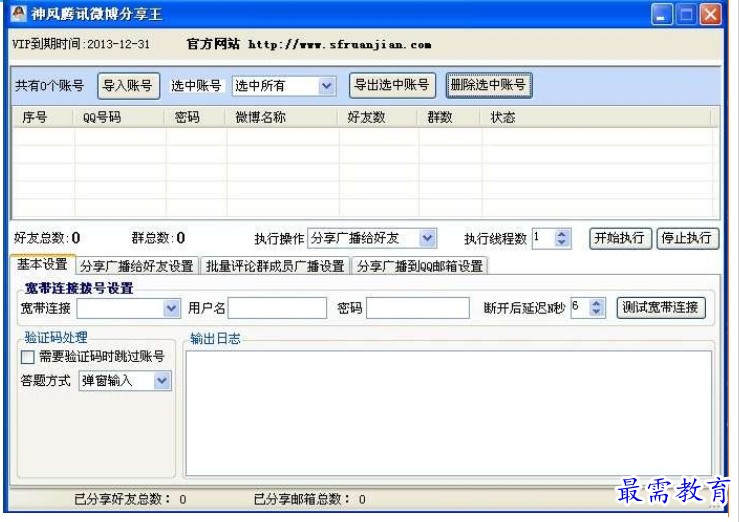Screen dimensions: 739x522
Task: Switch to the 基本设置 tab
Action: (x=42, y=265)
